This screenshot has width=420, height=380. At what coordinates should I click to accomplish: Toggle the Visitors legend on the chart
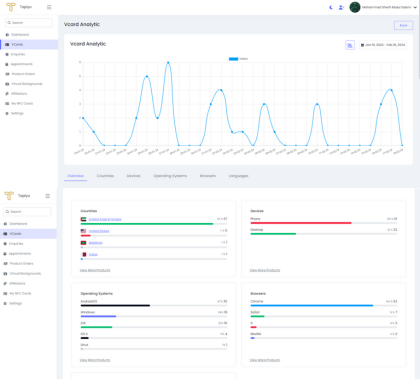(238, 59)
